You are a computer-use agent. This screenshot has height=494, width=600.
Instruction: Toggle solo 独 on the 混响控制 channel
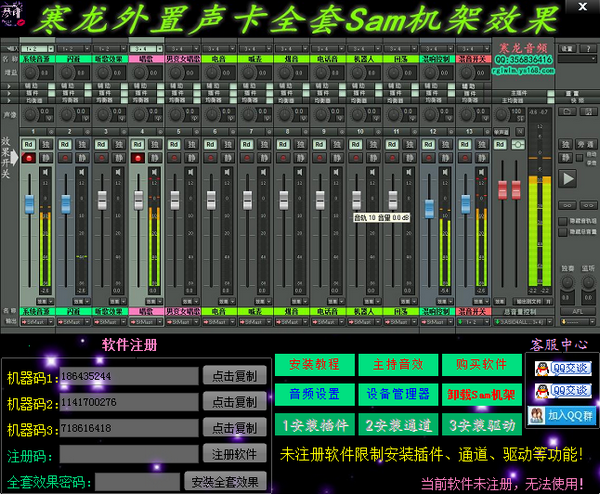pos(446,145)
